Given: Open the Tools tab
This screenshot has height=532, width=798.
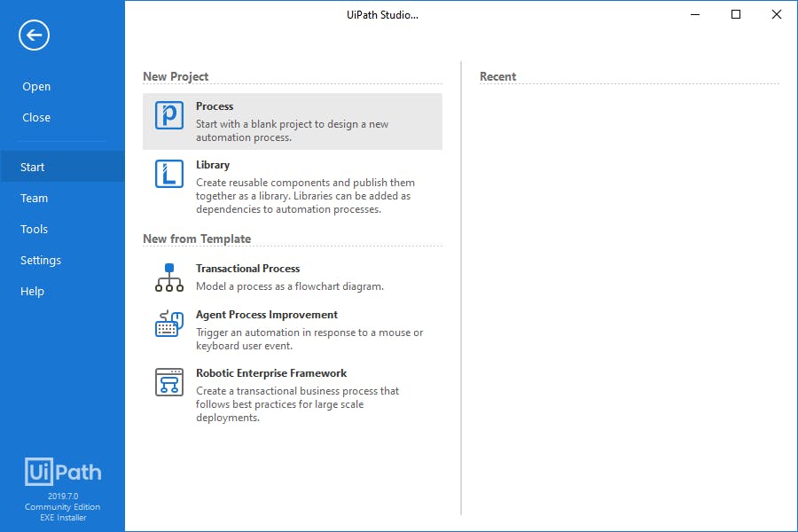Looking at the screenshot, I should [x=62, y=229].
